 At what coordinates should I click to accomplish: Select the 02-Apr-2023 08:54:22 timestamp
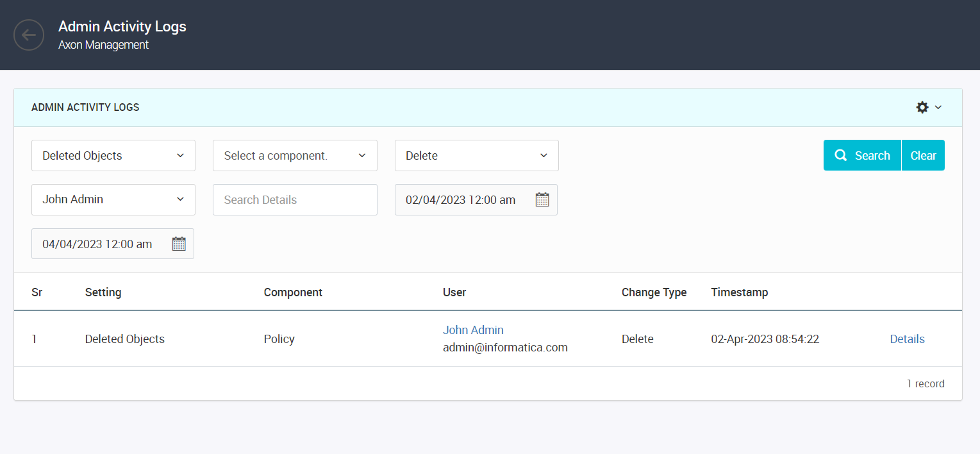pos(765,339)
